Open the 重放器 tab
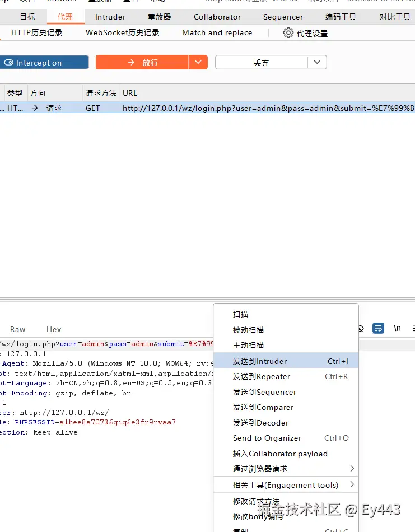 [x=159, y=17]
